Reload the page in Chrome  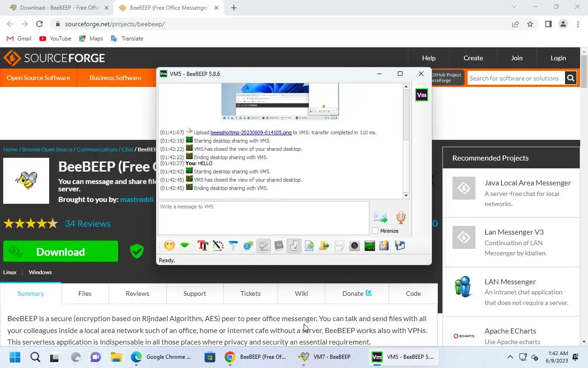click(40, 24)
